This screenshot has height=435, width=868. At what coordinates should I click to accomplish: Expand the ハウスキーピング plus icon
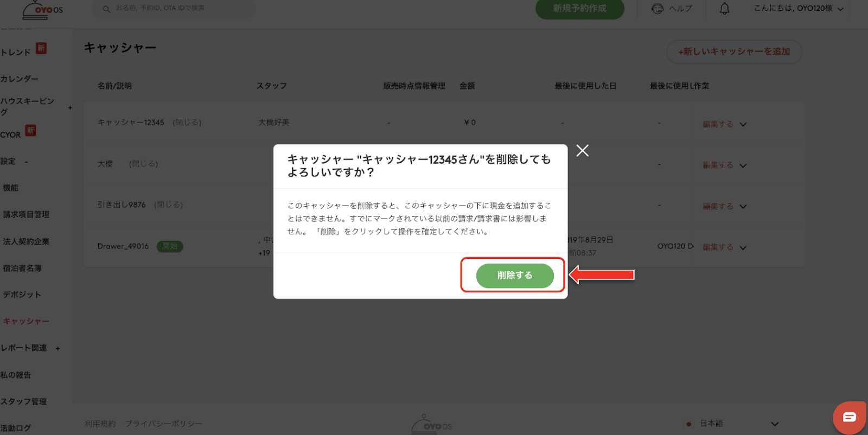point(70,107)
